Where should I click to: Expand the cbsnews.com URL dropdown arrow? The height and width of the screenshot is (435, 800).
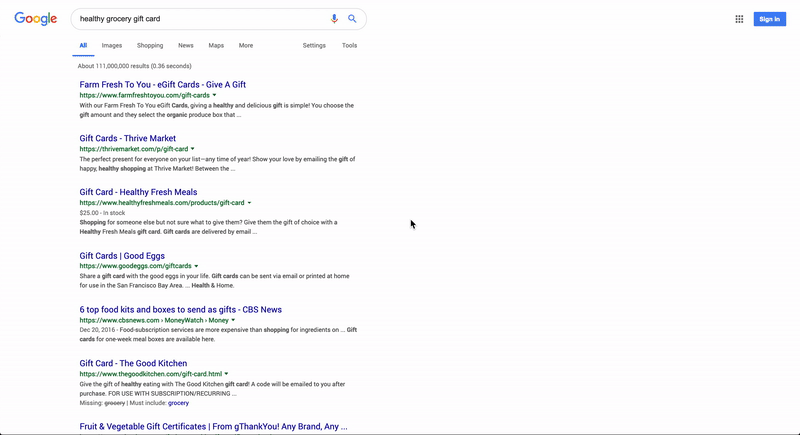pos(233,320)
